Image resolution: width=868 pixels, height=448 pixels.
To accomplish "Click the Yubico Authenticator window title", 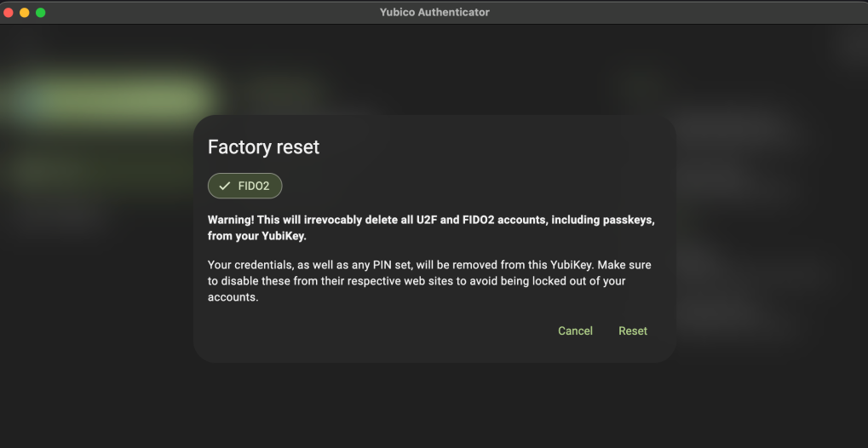I will tap(434, 13).
